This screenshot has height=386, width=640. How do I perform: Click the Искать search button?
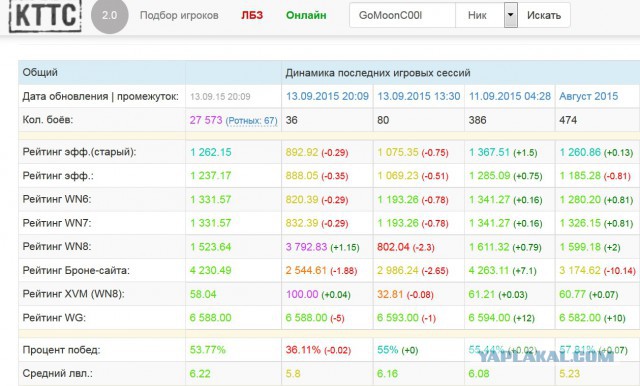point(544,16)
